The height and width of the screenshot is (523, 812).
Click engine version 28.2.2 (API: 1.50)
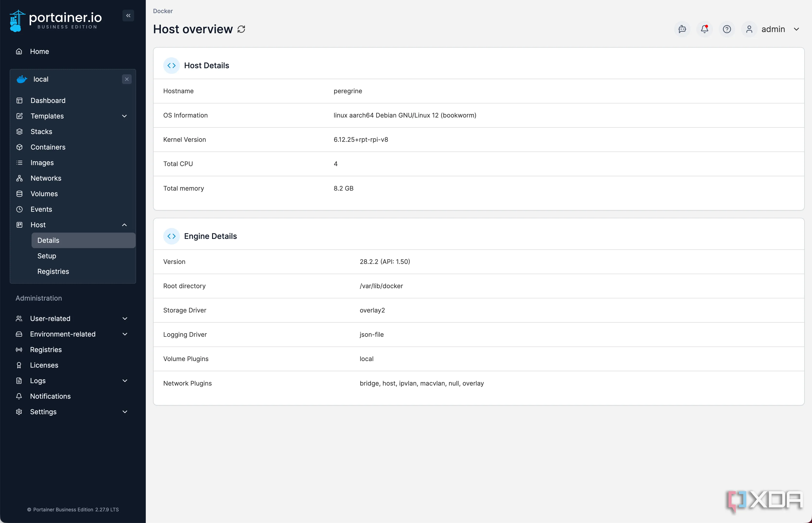[385, 262]
